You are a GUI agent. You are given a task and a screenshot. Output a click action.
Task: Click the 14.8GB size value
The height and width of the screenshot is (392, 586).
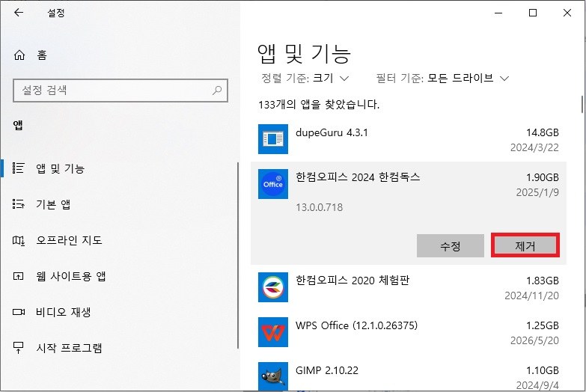click(x=543, y=132)
